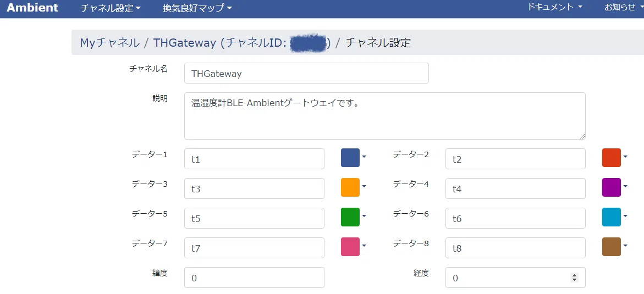This screenshot has width=644, height=294.
Task: Open the 換気良好マップ dropdown menu
Action: pyautogui.click(x=197, y=8)
